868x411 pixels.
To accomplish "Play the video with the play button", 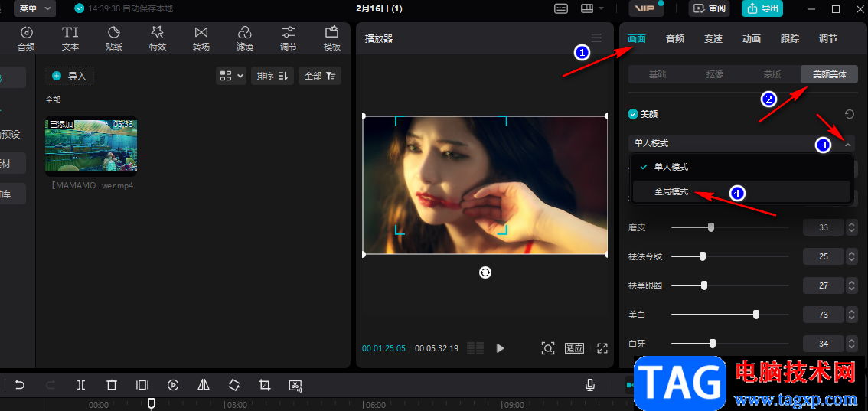I will point(501,348).
